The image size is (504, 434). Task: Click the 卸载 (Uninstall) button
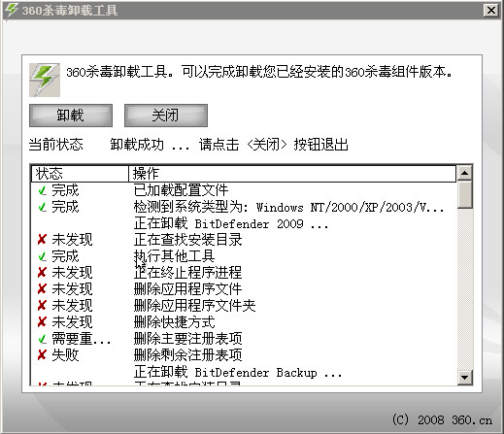pos(71,116)
